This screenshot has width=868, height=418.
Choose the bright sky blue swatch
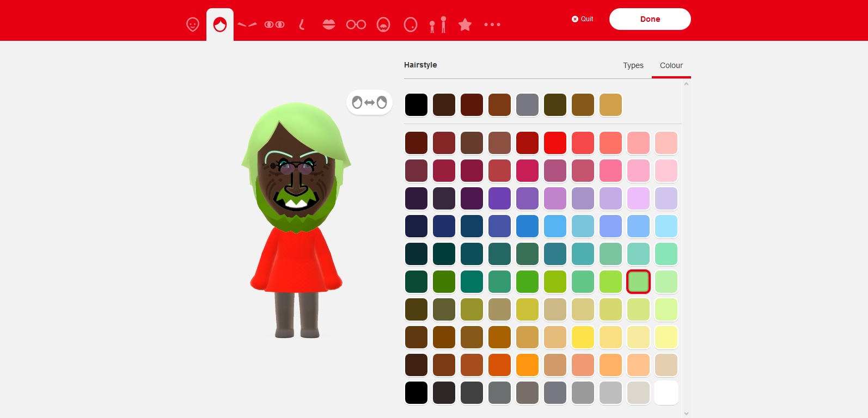(x=555, y=226)
